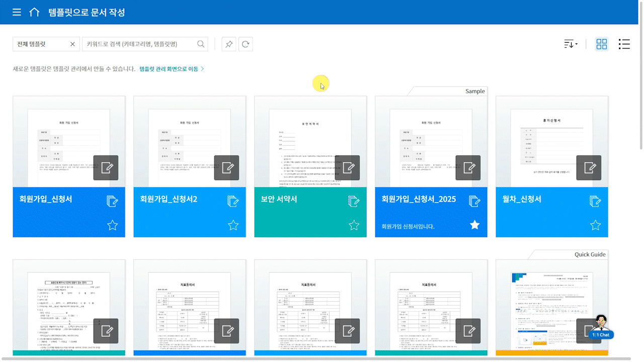Refresh the template list
644x362 pixels.
[x=246, y=44]
